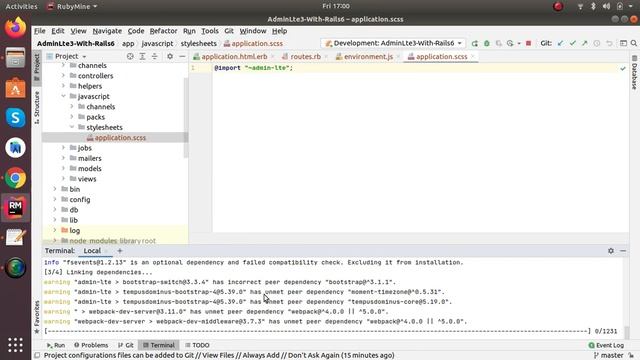
Task: Open Google Chrome from the dock
Action: coord(16,178)
